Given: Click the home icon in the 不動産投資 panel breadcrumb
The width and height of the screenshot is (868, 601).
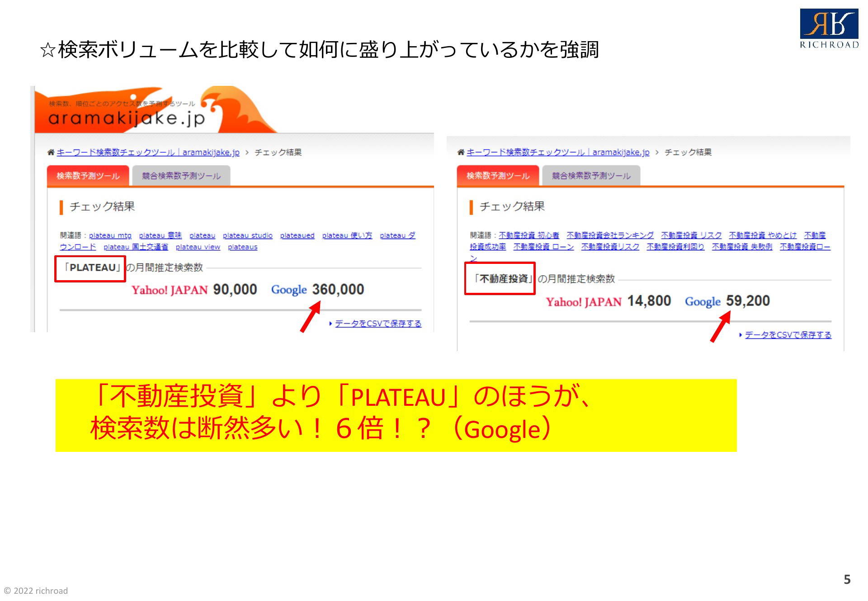Looking at the screenshot, I should [461, 152].
